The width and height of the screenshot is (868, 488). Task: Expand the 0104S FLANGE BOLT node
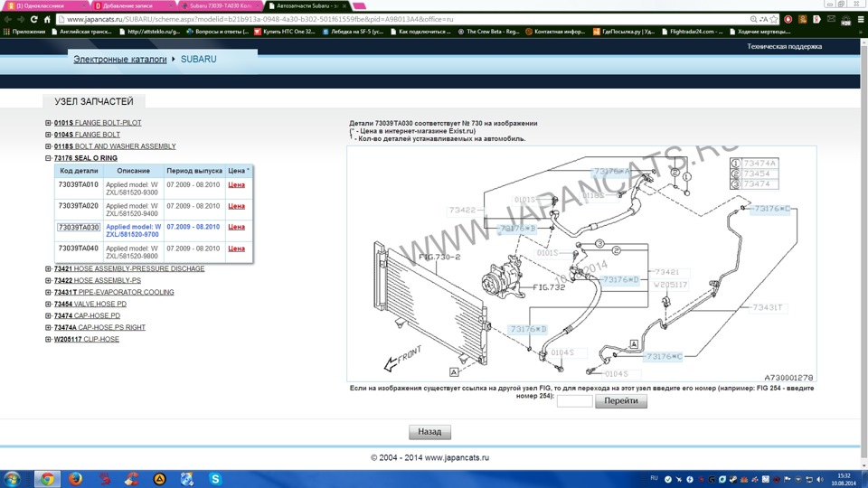[48, 135]
